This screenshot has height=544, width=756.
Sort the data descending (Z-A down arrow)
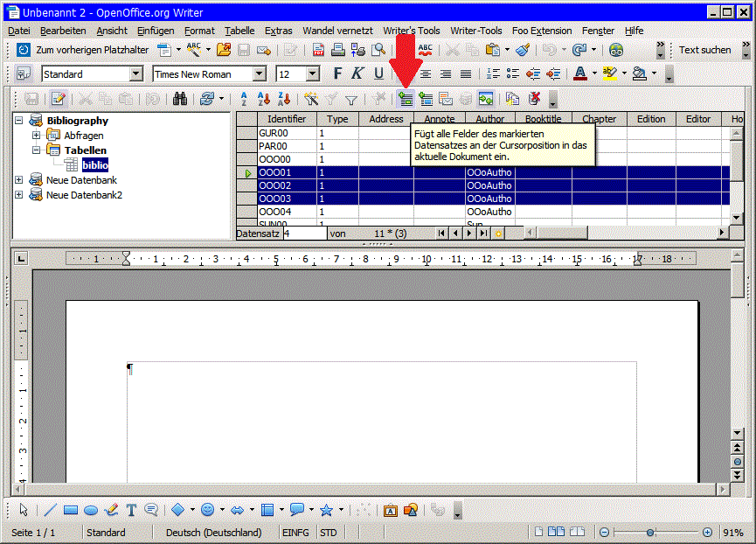point(284,99)
